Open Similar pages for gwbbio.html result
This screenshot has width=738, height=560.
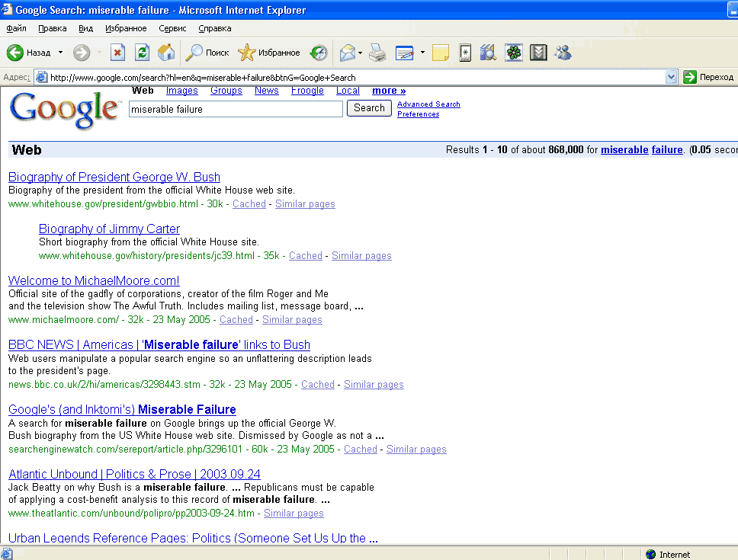pos(305,204)
